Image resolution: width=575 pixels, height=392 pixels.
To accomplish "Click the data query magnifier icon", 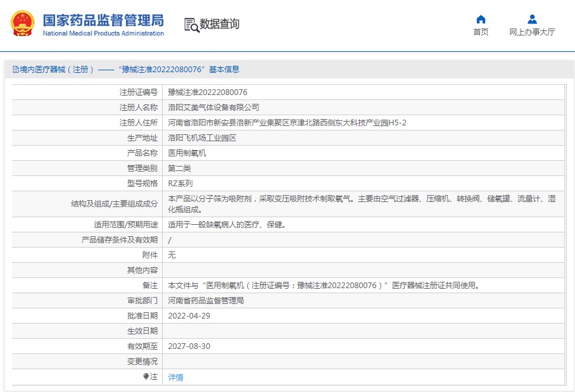I will [x=191, y=24].
